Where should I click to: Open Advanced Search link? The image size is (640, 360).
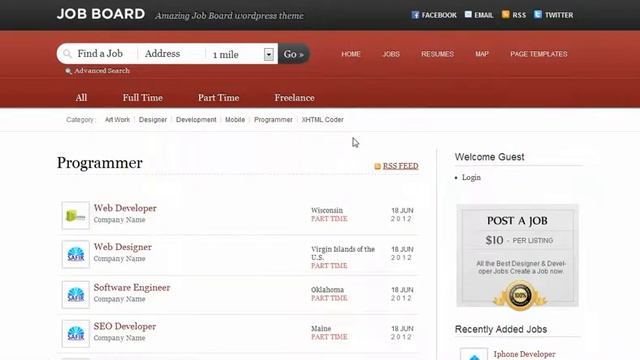coord(102,71)
